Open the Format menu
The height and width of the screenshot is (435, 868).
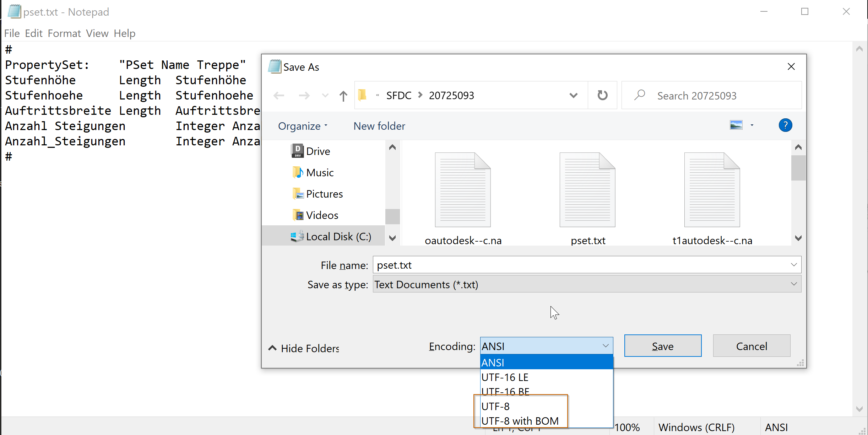coord(64,33)
